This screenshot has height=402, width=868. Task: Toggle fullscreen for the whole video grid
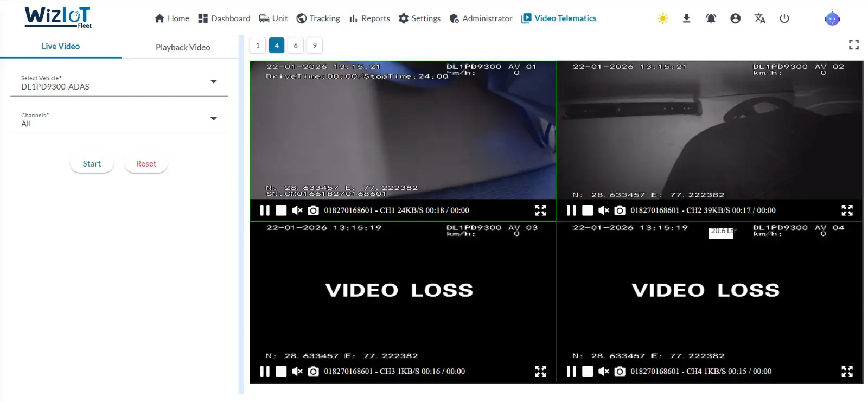(853, 45)
